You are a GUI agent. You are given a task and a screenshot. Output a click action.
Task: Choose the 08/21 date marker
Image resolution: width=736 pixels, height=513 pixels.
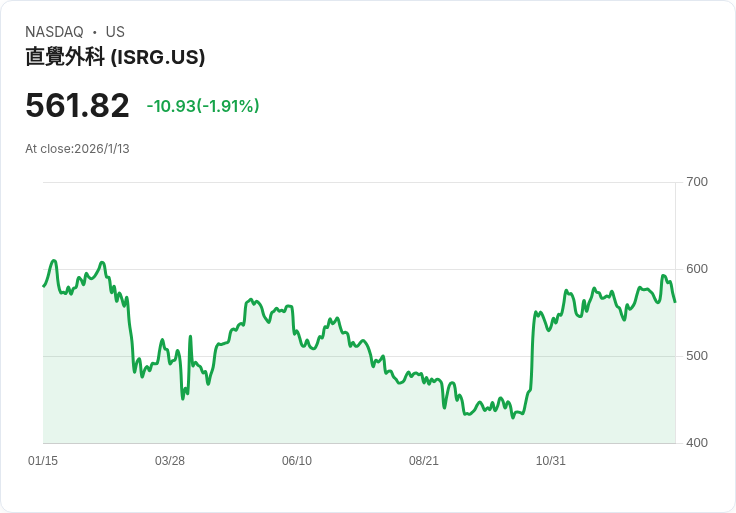424,461
